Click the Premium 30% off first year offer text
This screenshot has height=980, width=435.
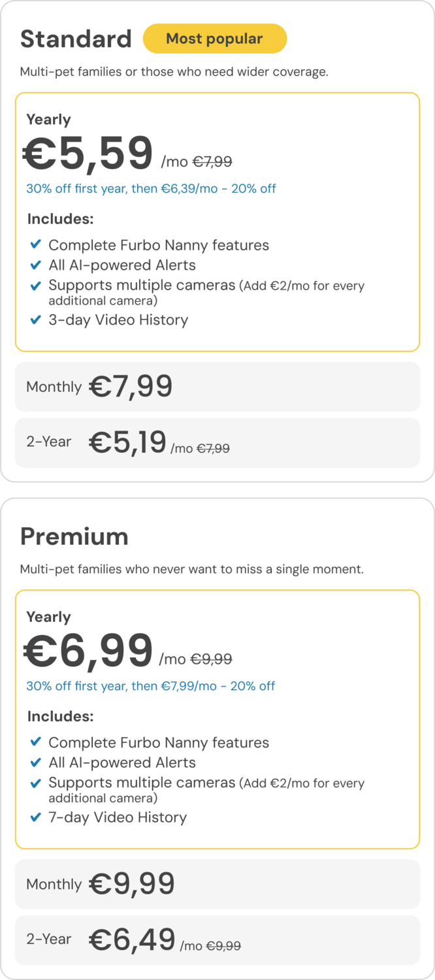pos(151,686)
